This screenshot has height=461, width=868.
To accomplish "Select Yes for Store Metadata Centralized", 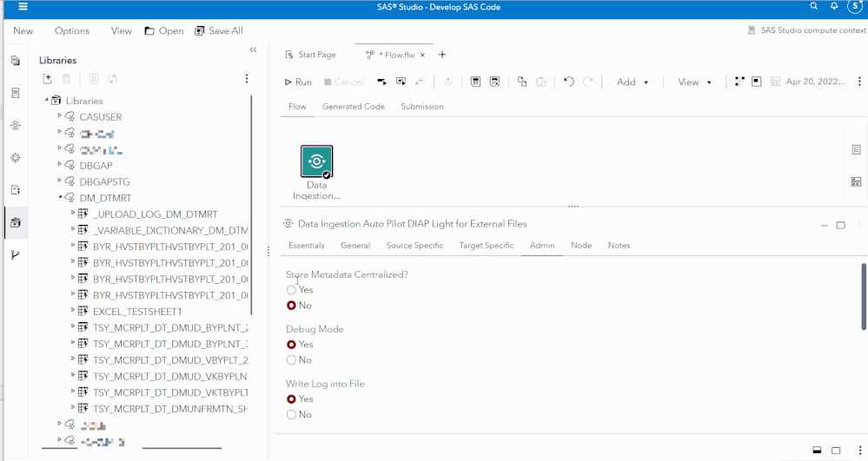I will point(291,289).
